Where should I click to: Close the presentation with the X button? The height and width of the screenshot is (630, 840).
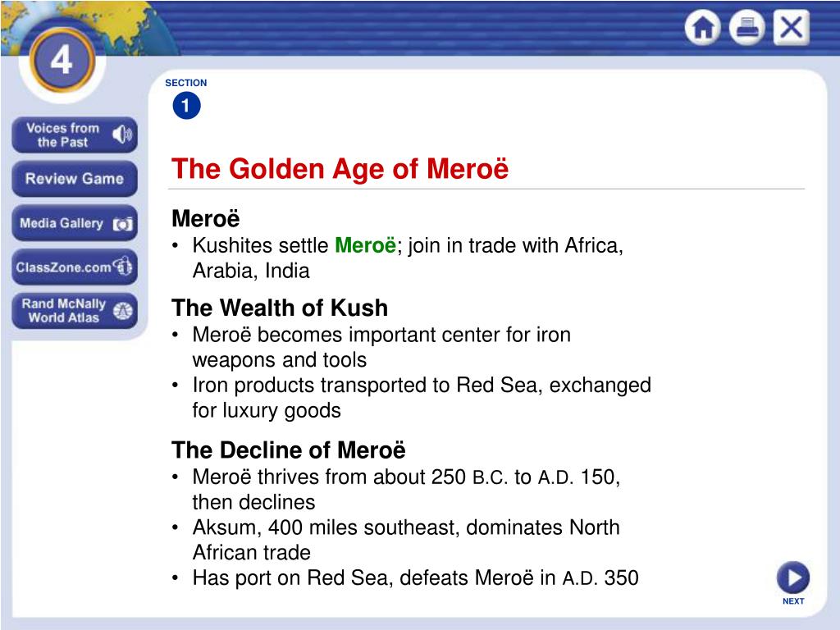tap(792, 27)
